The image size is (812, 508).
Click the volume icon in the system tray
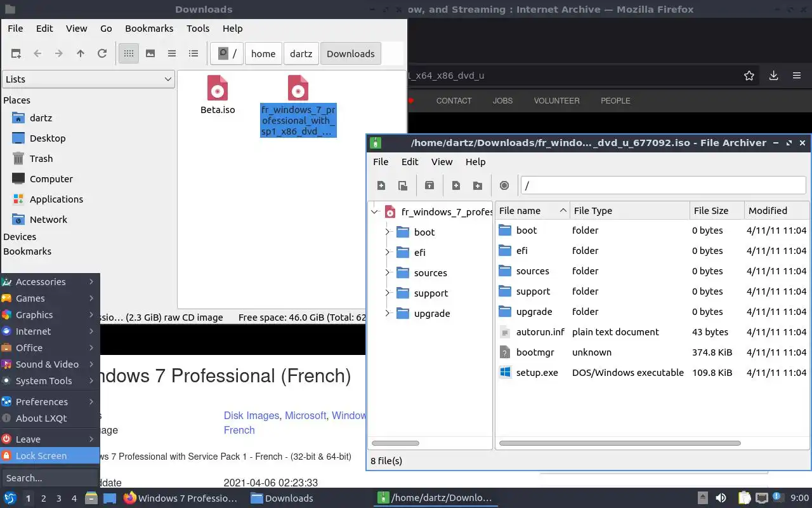(721, 498)
